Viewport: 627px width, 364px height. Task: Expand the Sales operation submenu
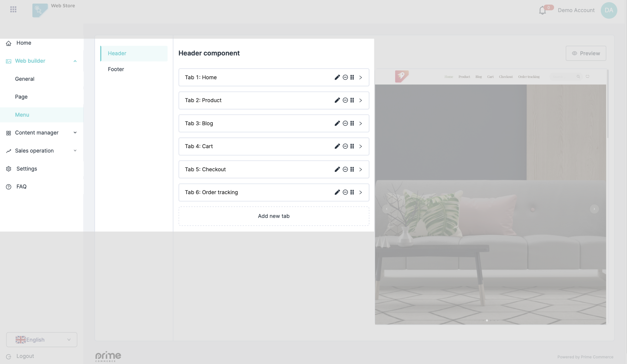coord(75,151)
